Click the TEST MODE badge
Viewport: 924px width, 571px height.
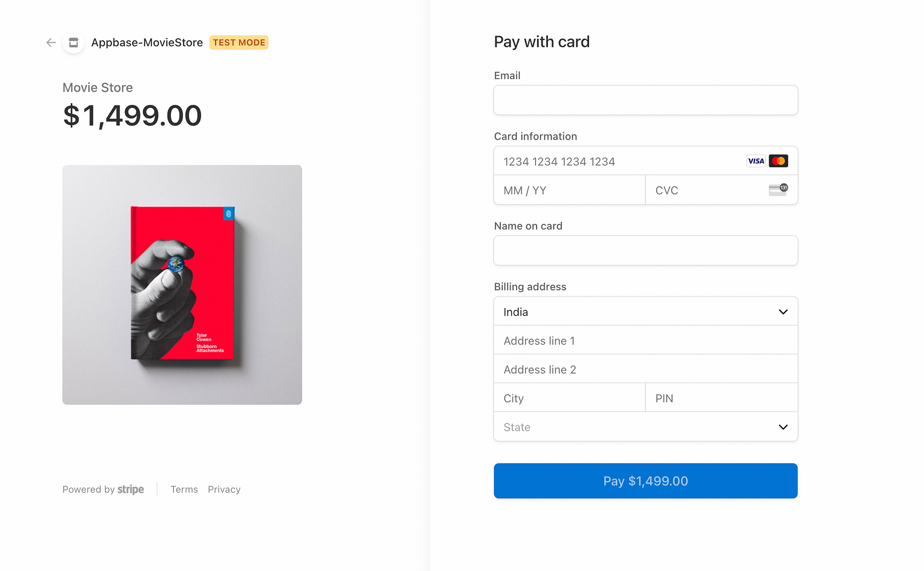239,43
